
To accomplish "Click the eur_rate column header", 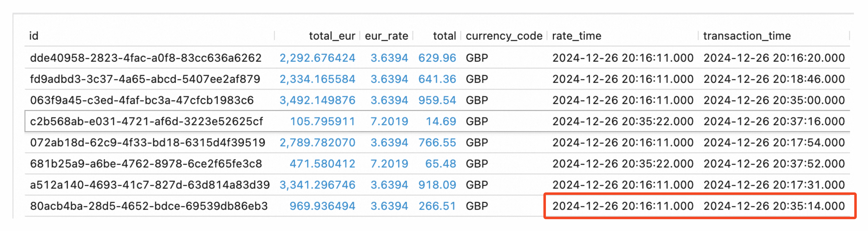I will coord(386,35).
